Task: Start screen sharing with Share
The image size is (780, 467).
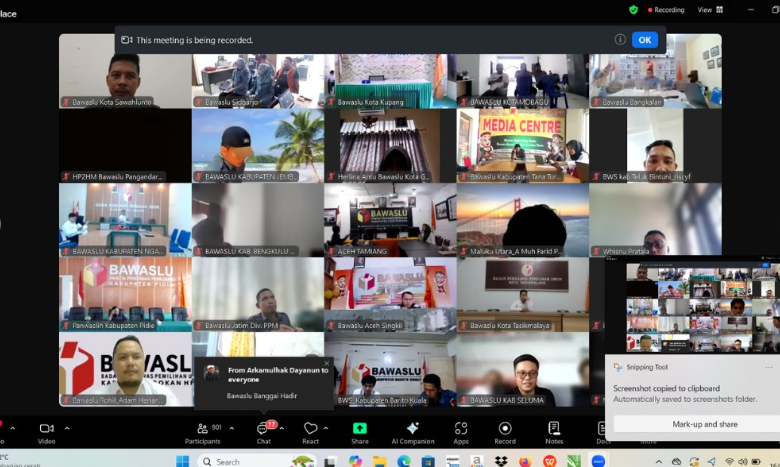Action: click(359, 432)
